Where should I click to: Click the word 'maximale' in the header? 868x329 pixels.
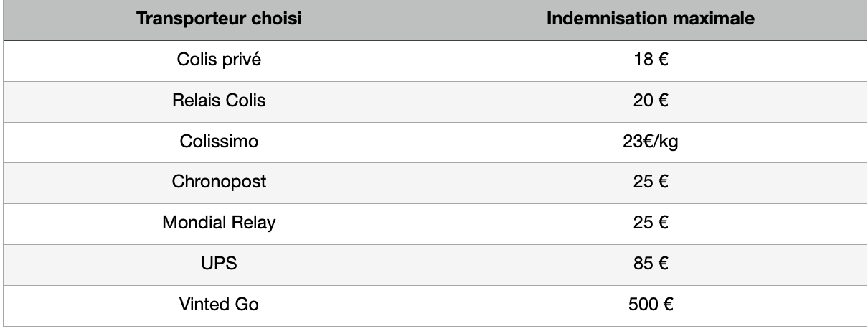pyautogui.click(x=713, y=19)
